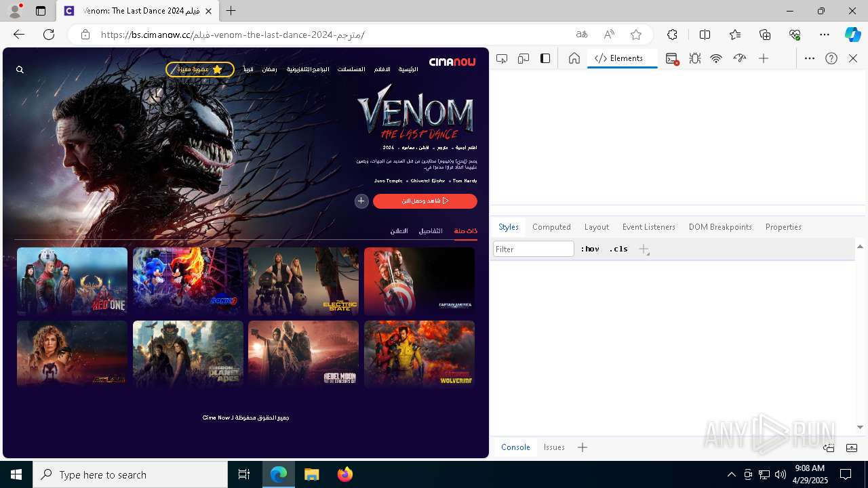
Task: Click the styles Filter input field
Action: [x=534, y=249]
